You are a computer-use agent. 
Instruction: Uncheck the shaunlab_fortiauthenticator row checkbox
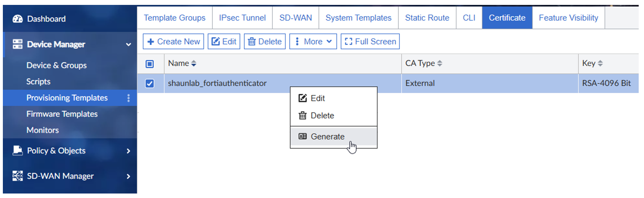(x=150, y=83)
